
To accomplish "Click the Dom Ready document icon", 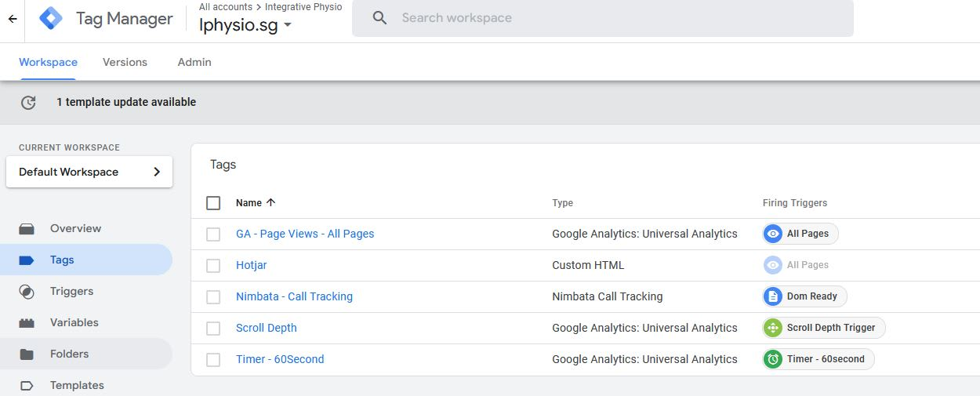I will coord(773,296).
